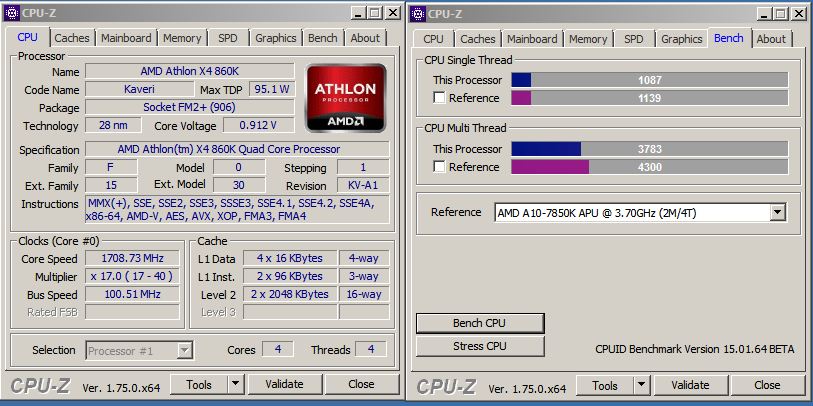Go to SPD tab in left window
Viewport: 813px width, 406px height.
coord(228,38)
